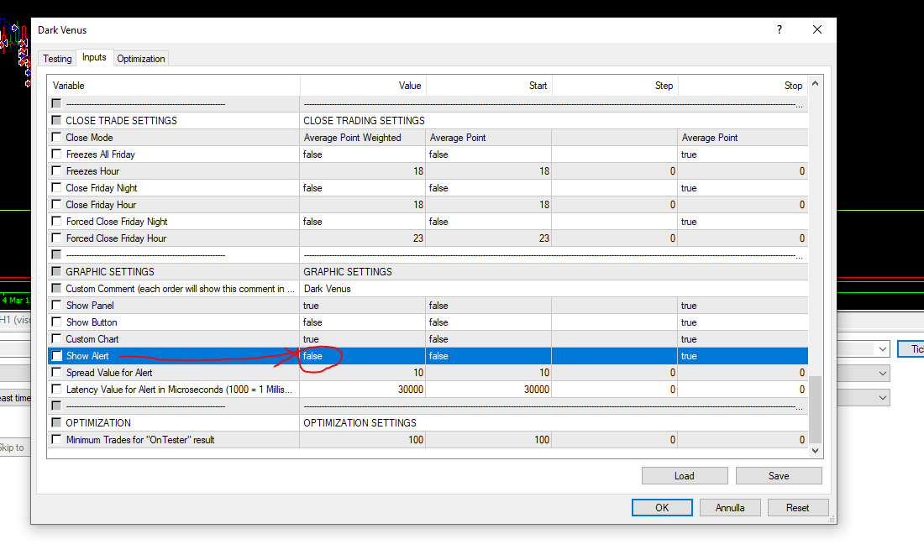Viewport: 924px width, 560px height.
Task: Tick the Close Friday Hour checkbox
Action: 56,204
